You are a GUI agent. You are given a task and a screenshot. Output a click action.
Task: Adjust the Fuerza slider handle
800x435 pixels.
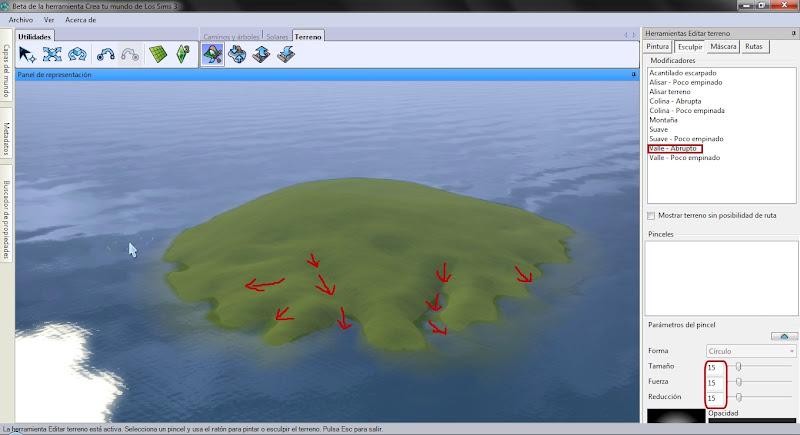point(738,381)
